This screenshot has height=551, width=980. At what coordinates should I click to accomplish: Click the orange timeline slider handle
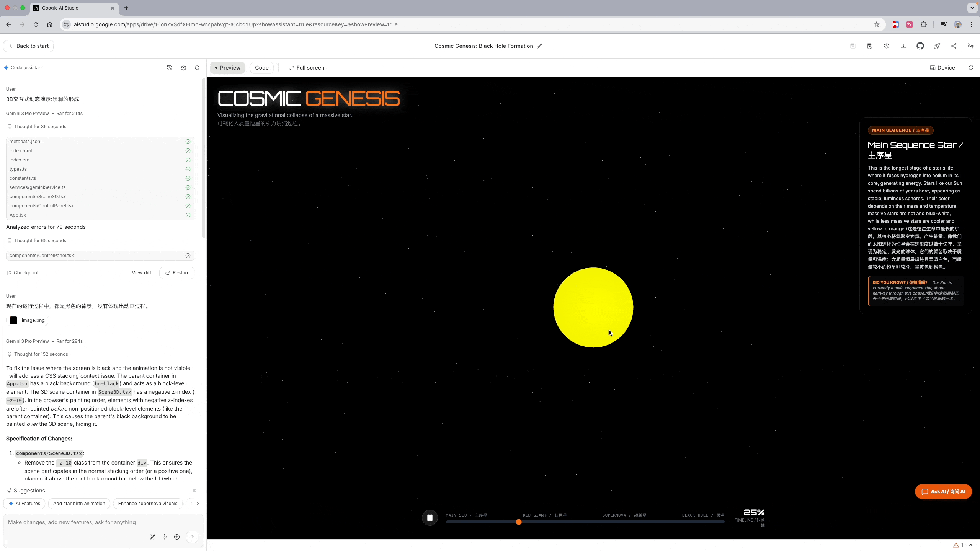click(518, 522)
